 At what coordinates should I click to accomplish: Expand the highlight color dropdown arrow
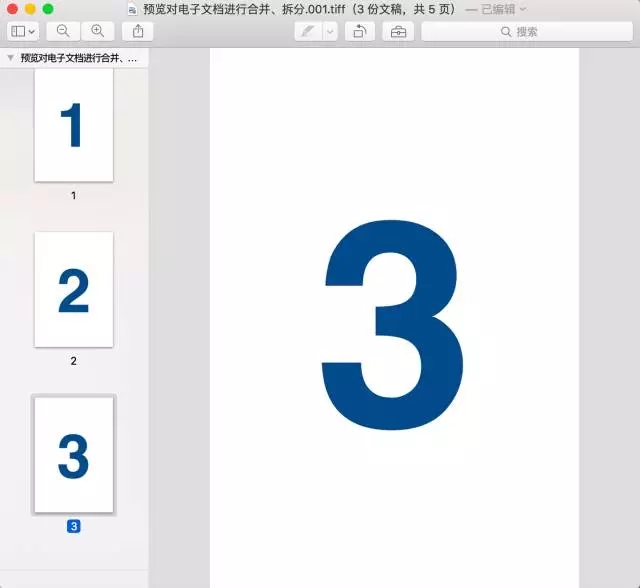331,31
